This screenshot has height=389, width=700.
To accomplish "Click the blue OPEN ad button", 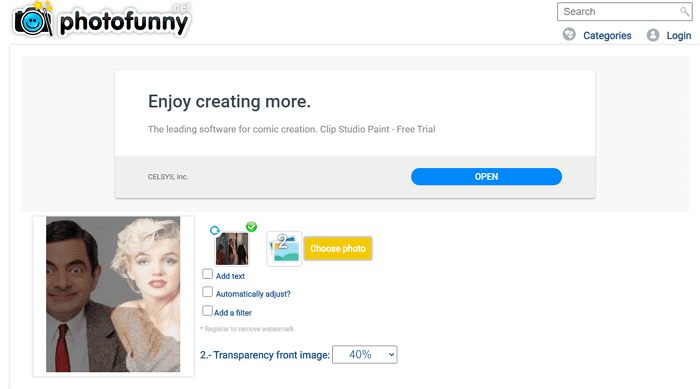I will pyautogui.click(x=486, y=177).
